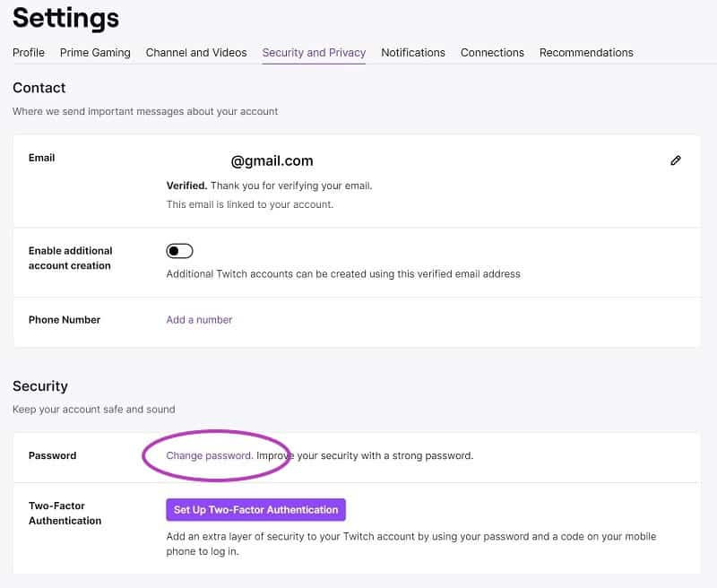Open the Recommendations tab
Viewport: 717px width, 588px height.
coord(586,53)
